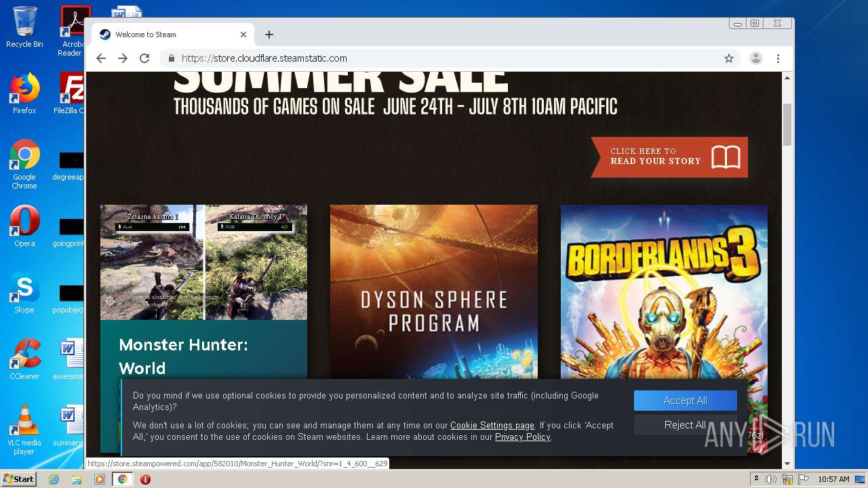This screenshot has width=868, height=488.
Task: Launch Acrobat Reader desktop shortcut
Action: point(72,30)
